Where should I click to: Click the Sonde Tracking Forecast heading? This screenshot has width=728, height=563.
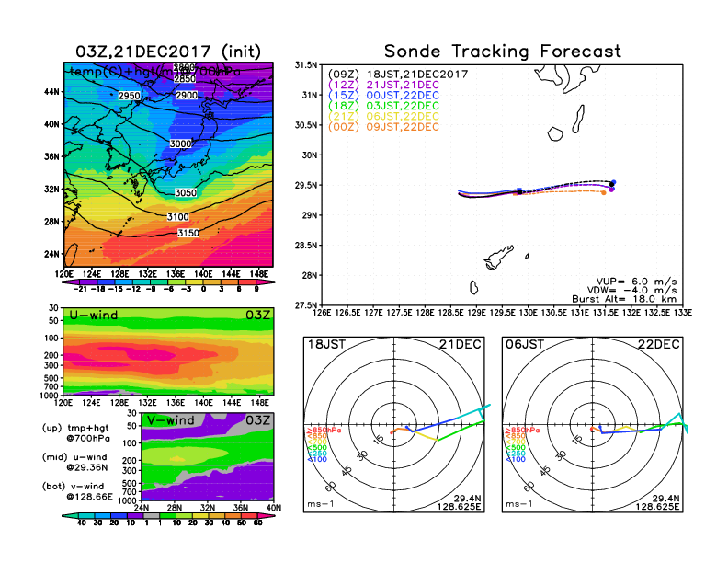502,52
